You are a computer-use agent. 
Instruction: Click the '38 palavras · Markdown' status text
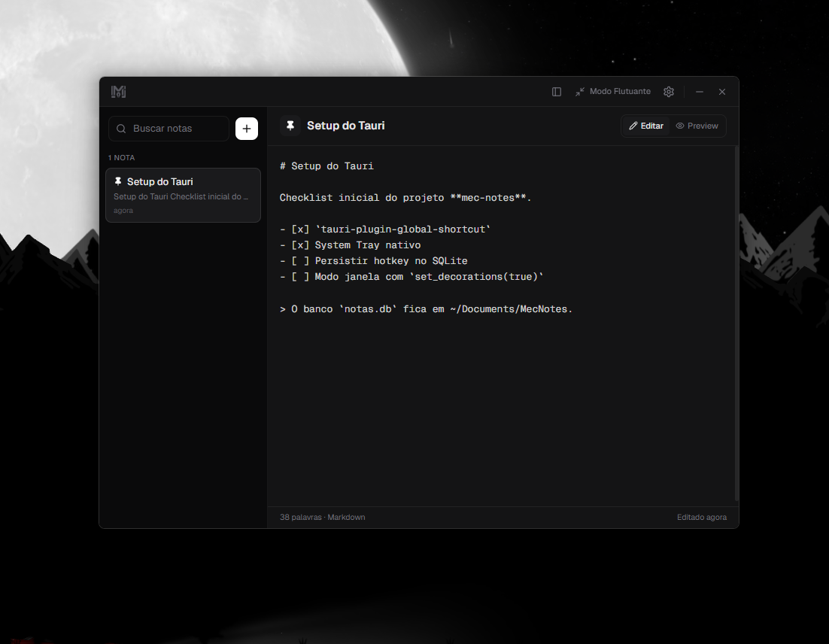click(x=323, y=517)
